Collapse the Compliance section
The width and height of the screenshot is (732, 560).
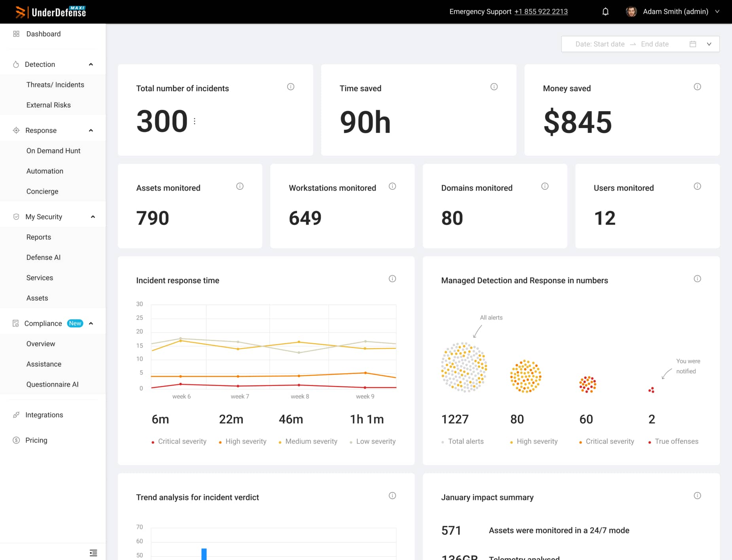click(x=91, y=324)
